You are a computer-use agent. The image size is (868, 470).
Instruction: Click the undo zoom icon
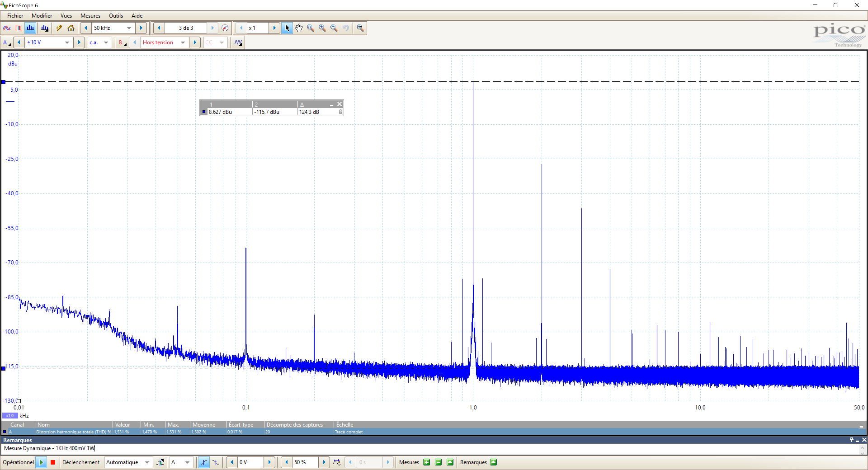(x=346, y=28)
